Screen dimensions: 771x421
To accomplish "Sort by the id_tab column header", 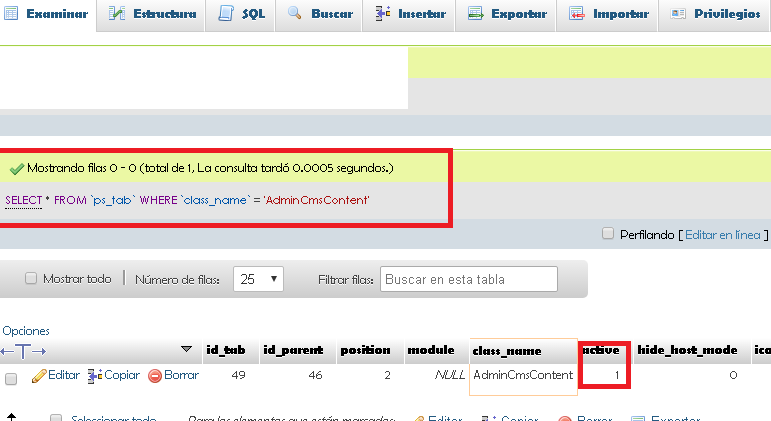I will 226,350.
